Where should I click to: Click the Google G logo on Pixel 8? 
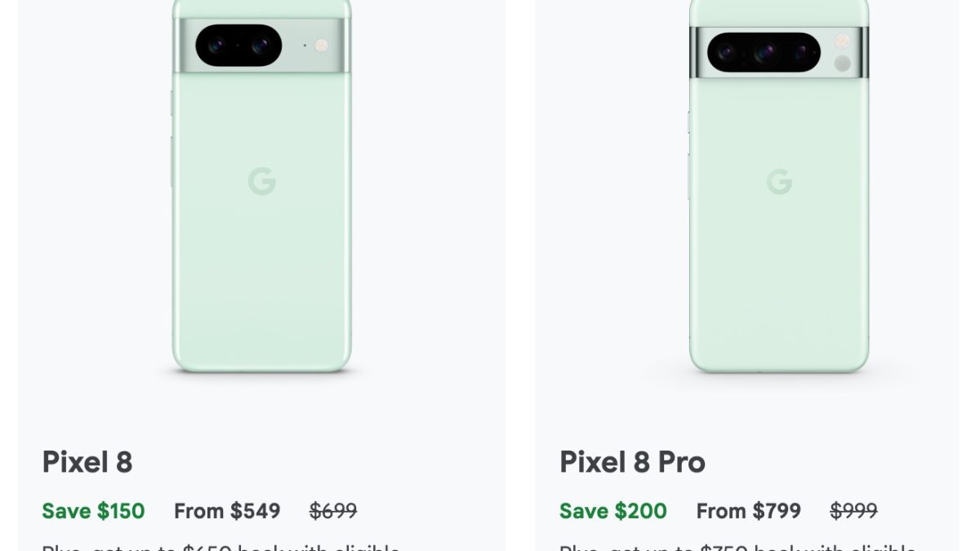coord(261,180)
